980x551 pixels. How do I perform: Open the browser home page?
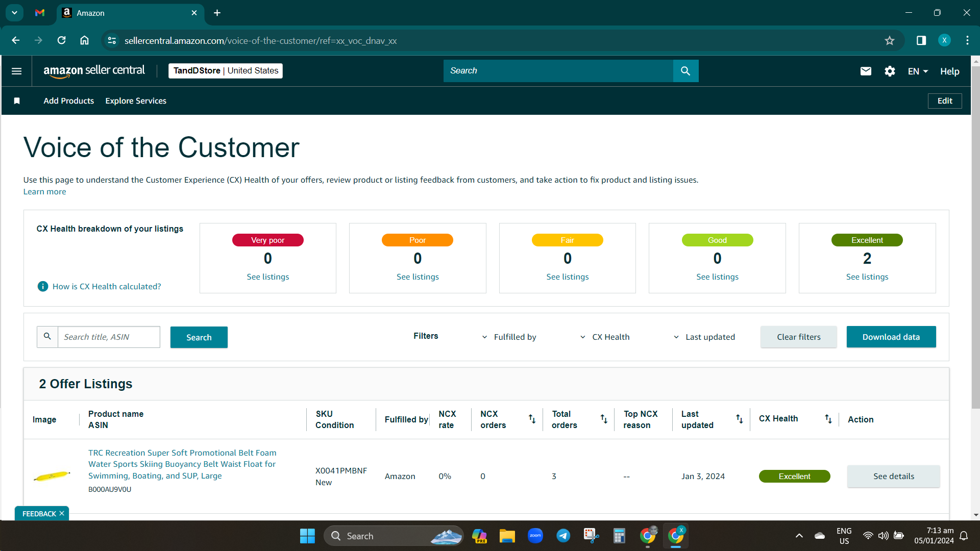click(84, 40)
